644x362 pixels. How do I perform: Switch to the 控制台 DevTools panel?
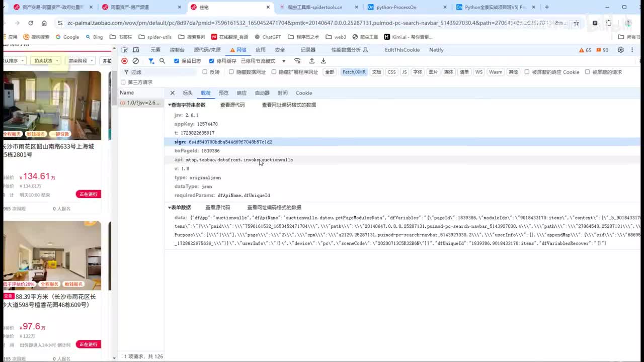(x=177, y=50)
